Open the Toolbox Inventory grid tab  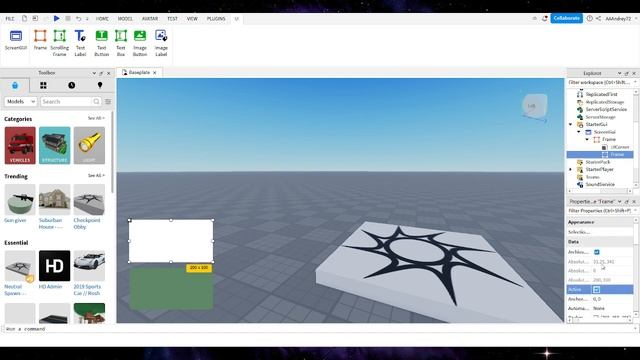click(x=43, y=85)
